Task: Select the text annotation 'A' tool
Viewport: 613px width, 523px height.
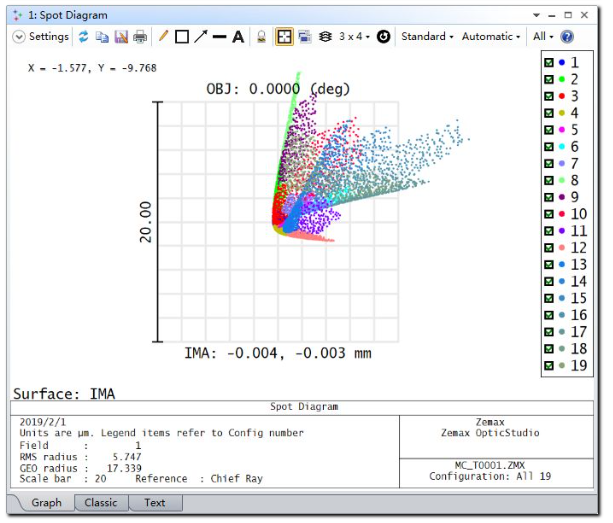Action: click(x=238, y=37)
